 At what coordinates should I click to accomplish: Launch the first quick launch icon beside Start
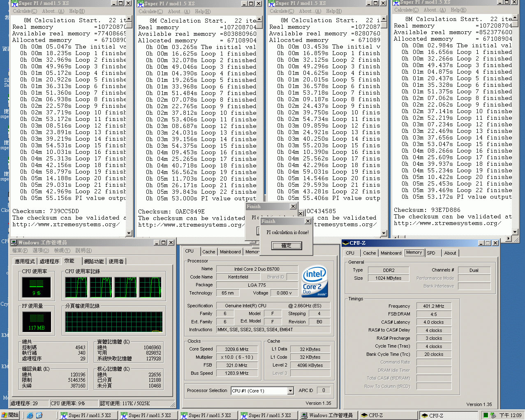(30, 415)
